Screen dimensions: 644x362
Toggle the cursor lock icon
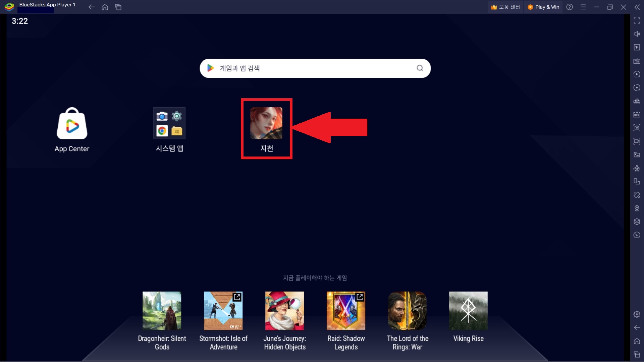point(637,48)
